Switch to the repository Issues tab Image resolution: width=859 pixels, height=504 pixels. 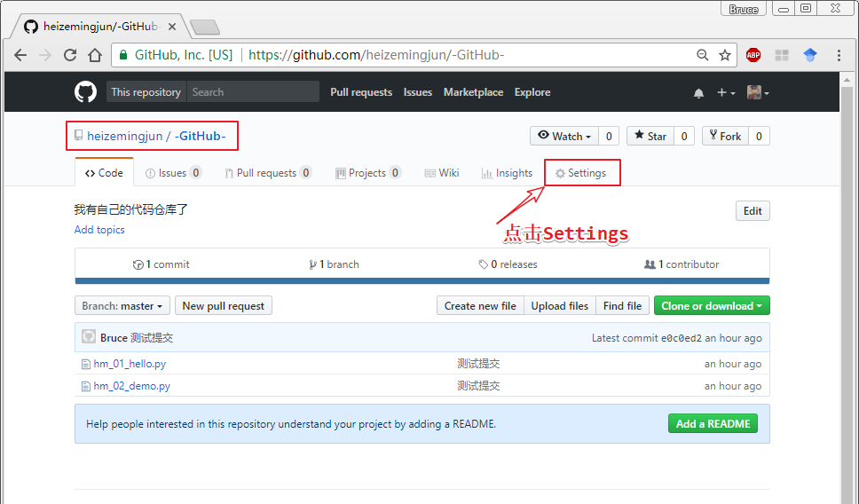click(x=173, y=172)
